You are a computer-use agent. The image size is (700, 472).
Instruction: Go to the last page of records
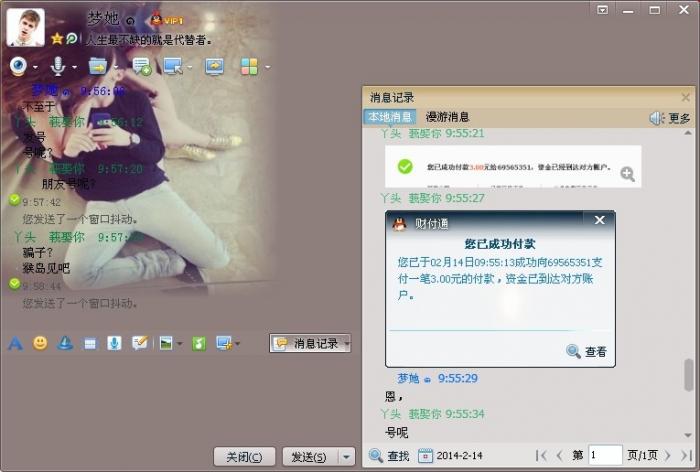(686, 455)
